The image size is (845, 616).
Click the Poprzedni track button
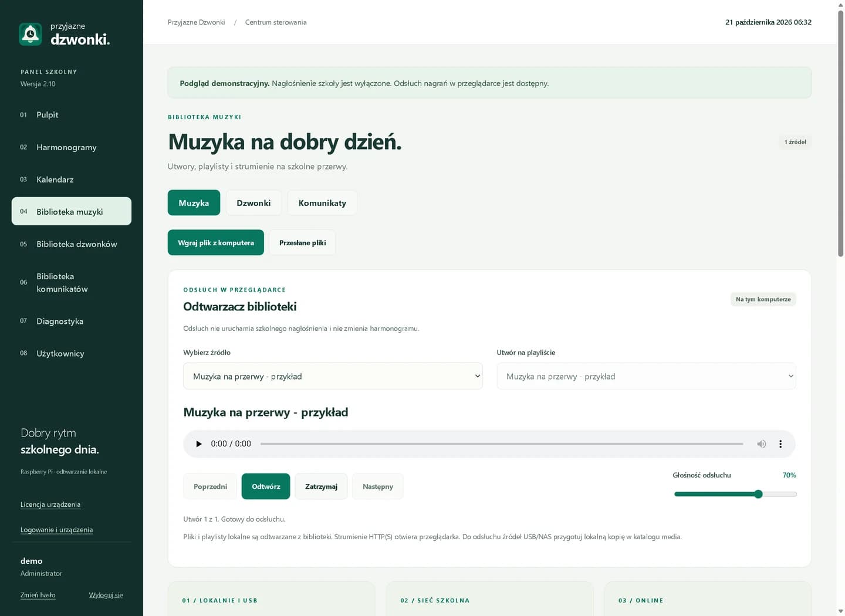coord(210,486)
